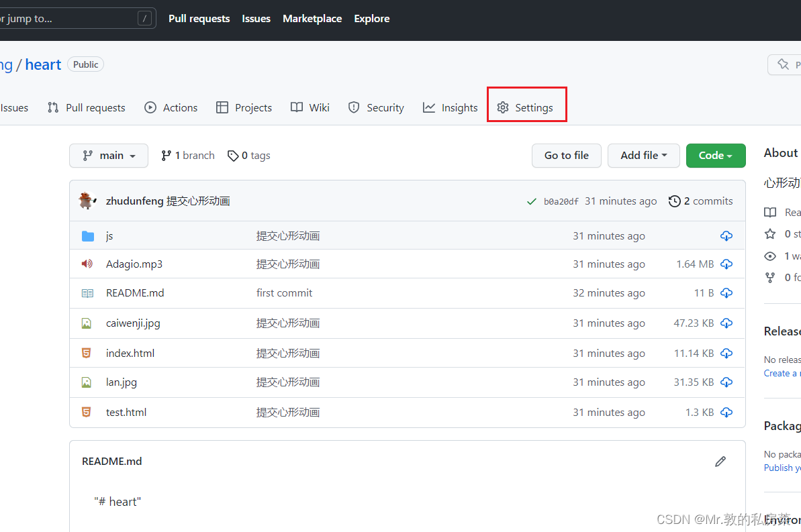Open commit hash b0a20df
The image size is (801, 532).
[x=561, y=202]
